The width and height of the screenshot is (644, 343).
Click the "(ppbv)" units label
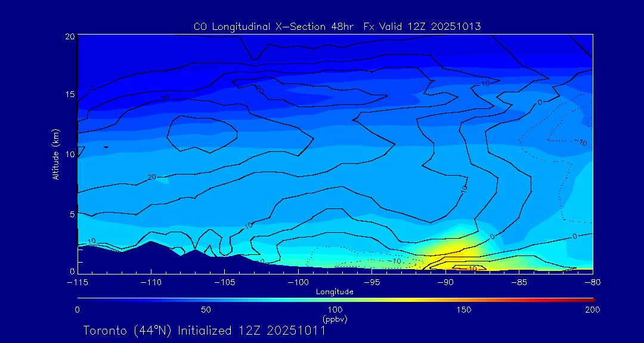pyautogui.click(x=335, y=319)
